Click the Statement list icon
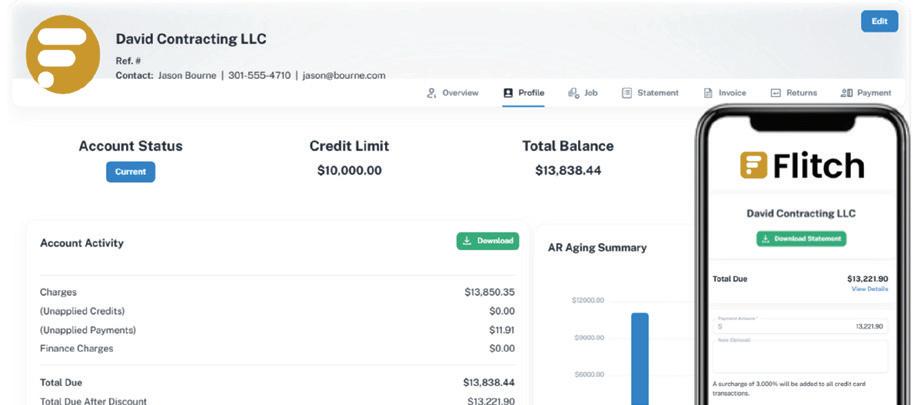917x405 pixels. coord(626,93)
